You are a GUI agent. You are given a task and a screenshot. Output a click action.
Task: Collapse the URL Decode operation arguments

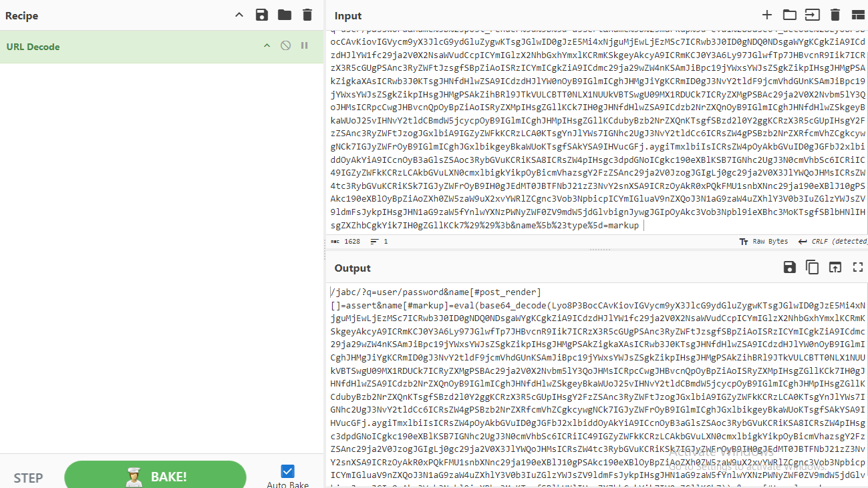click(x=267, y=46)
